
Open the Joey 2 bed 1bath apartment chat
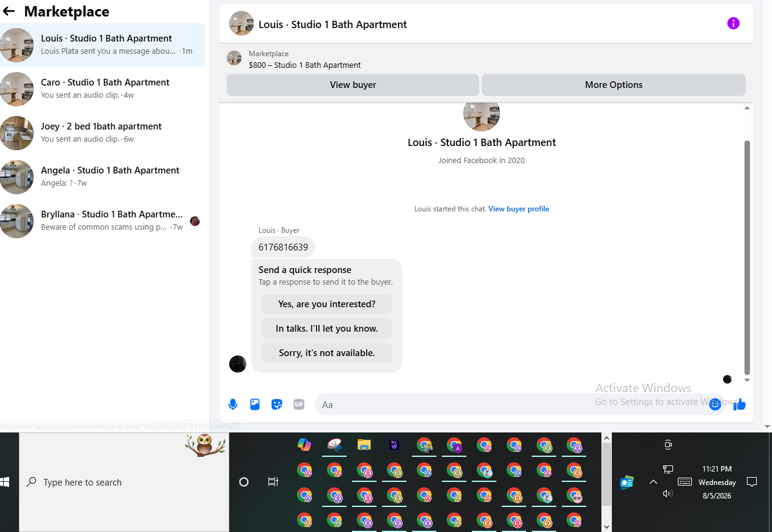pyautogui.click(x=102, y=133)
